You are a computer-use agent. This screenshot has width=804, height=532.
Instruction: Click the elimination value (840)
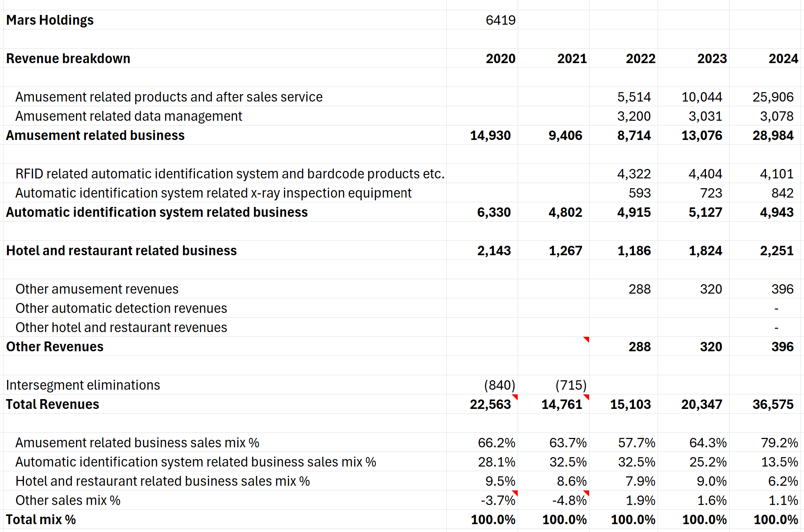500,385
